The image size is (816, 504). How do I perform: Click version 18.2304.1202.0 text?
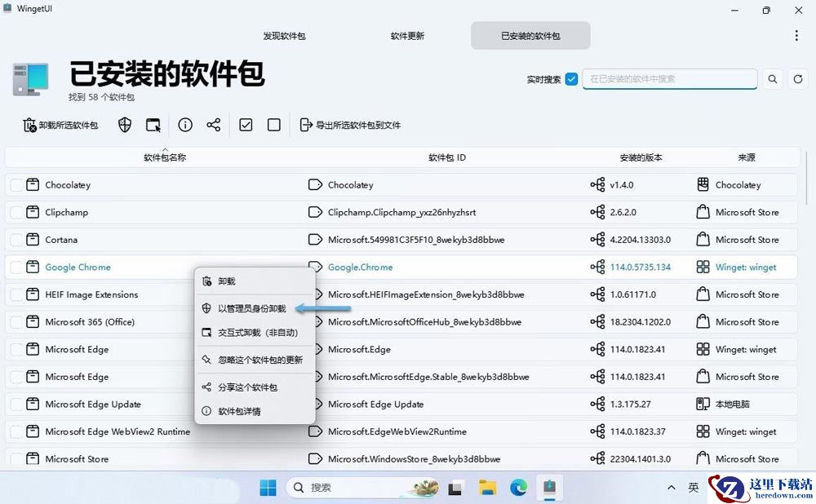pos(640,322)
